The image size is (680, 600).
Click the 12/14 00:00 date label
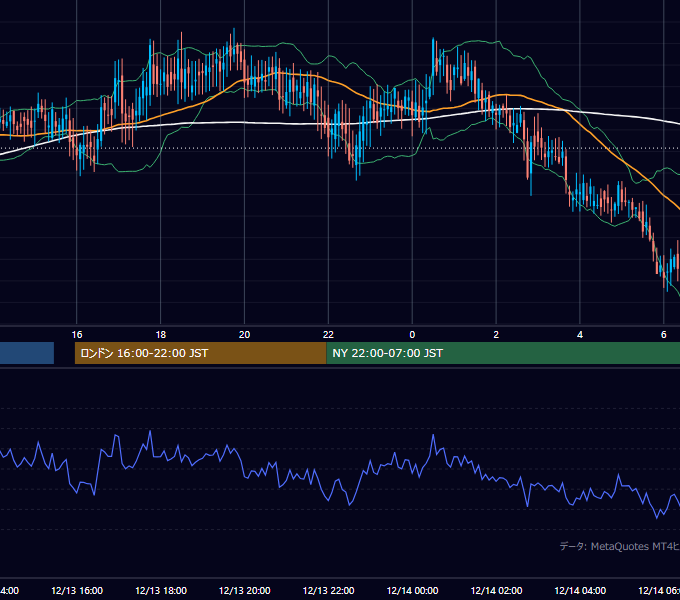[x=412, y=590]
